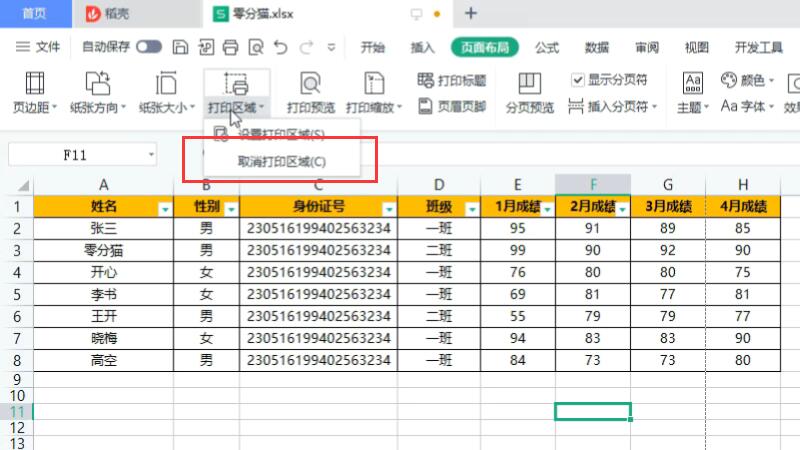Click the paper size icon
The width and height of the screenshot is (800, 450).
pos(166,84)
